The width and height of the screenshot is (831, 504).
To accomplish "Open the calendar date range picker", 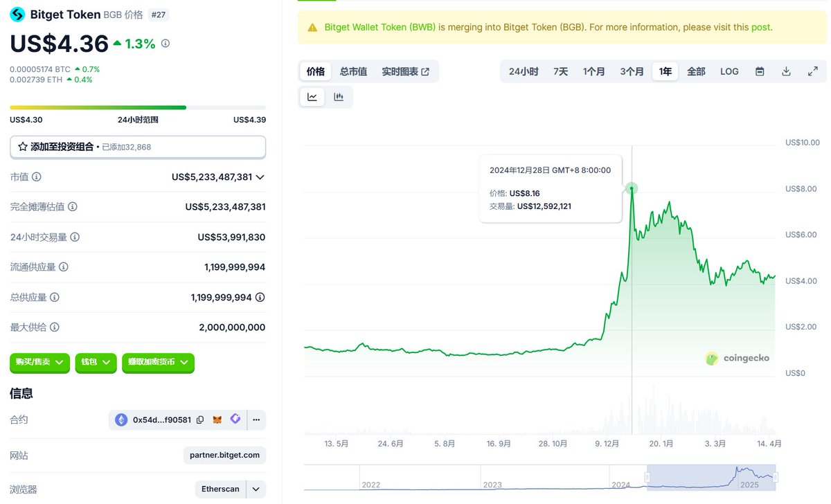I will tap(760, 71).
